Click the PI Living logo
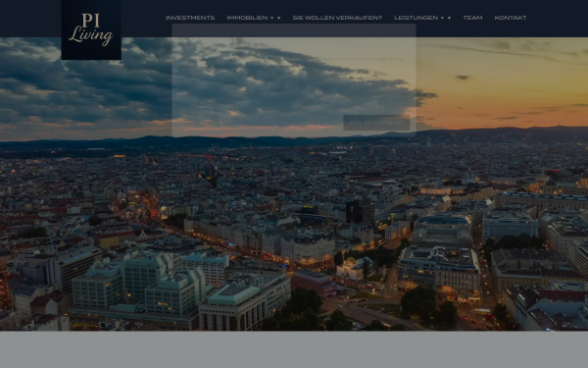Image resolution: width=588 pixels, height=368 pixels. point(91,29)
